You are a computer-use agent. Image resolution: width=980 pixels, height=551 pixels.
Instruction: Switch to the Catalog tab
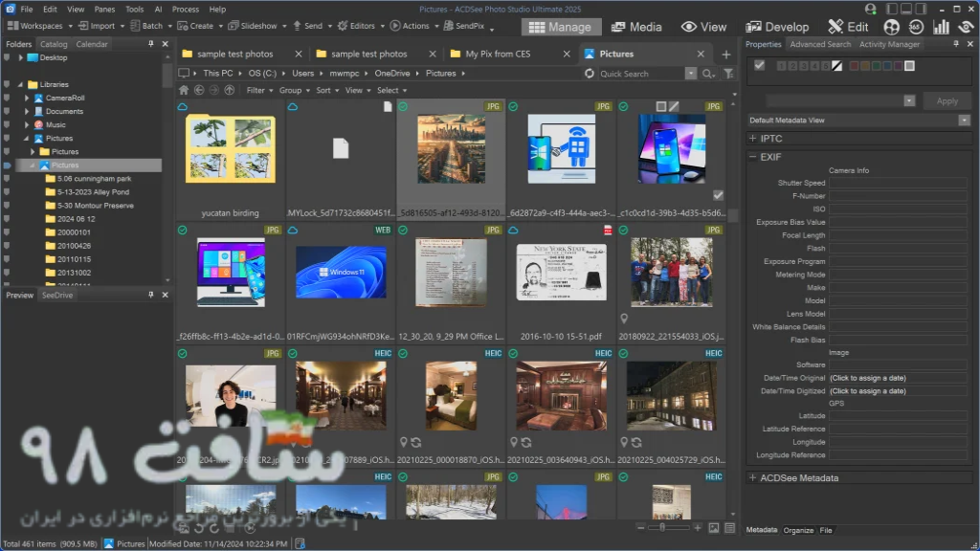(x=54, y=44)
